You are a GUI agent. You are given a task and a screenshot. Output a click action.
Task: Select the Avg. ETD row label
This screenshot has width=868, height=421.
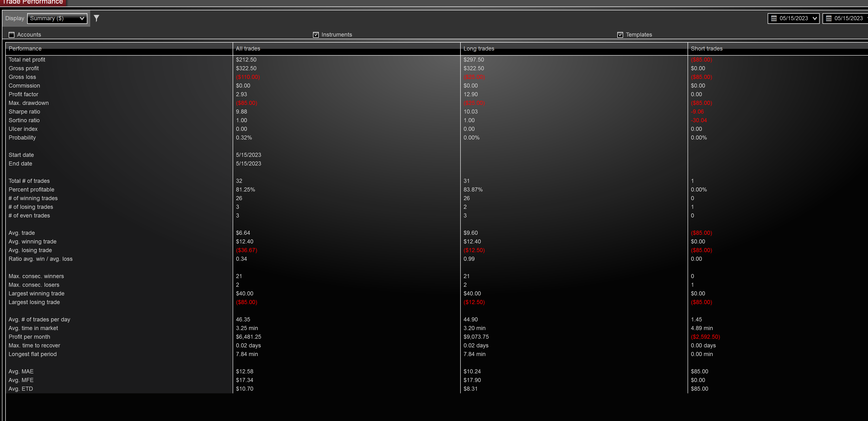pos(20,389)
